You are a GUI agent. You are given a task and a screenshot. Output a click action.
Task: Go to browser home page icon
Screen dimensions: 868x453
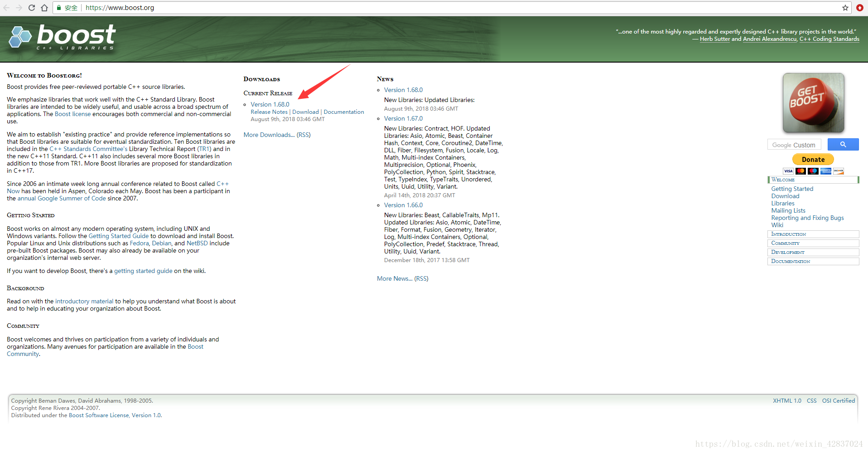click(x=44, y=8)
